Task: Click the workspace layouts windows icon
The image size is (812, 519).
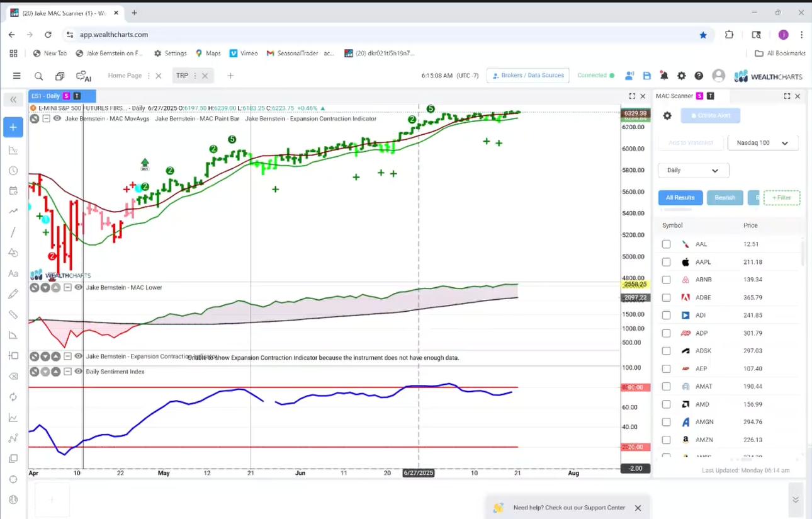Action: (x=60, y=76)
